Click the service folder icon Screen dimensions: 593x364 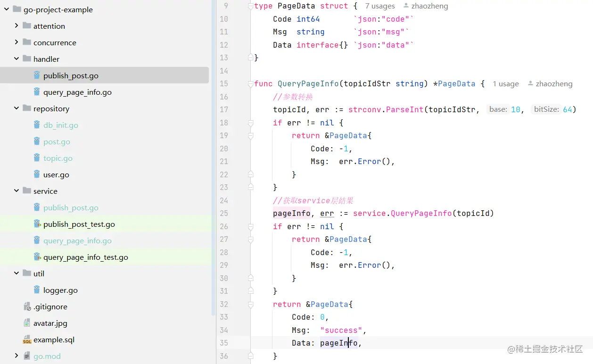pos(26,191)
